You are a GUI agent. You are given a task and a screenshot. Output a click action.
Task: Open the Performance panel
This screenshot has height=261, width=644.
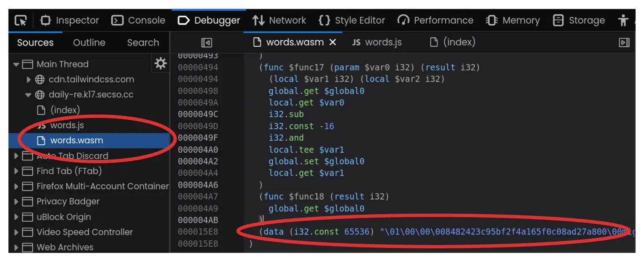tap(435, 20)
